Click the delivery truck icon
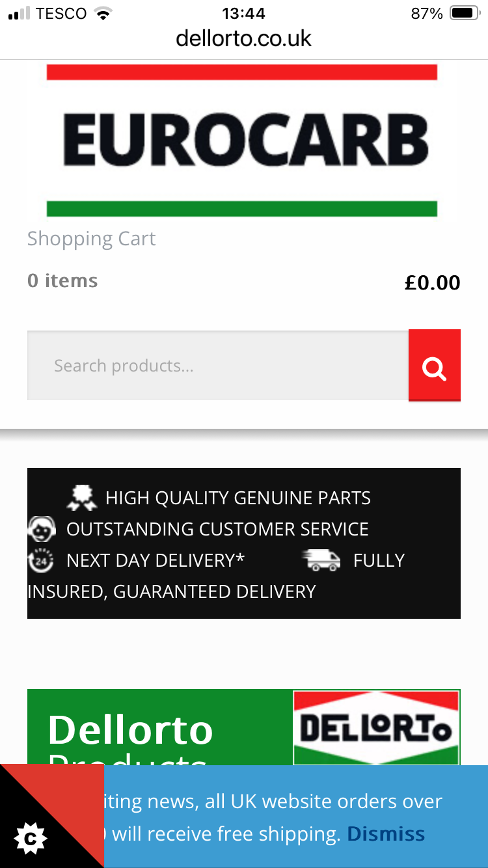 pyautogui.click(x=321, y=560)
